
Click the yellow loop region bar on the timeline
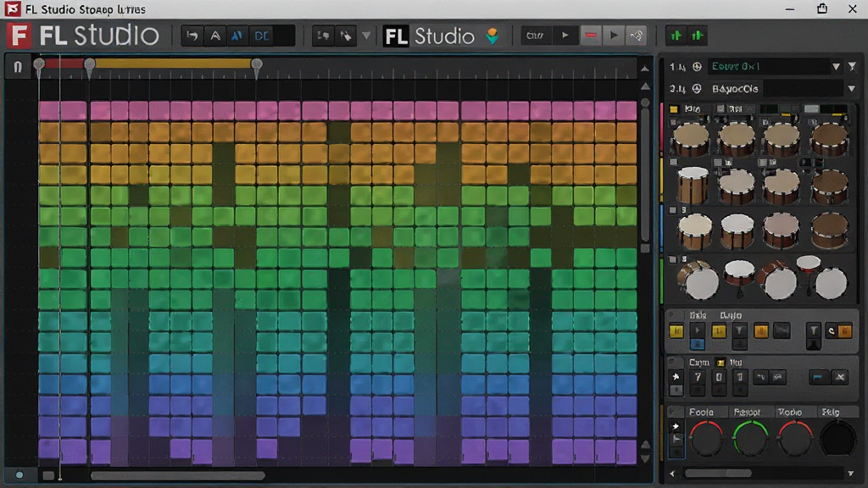click(173, 64)
